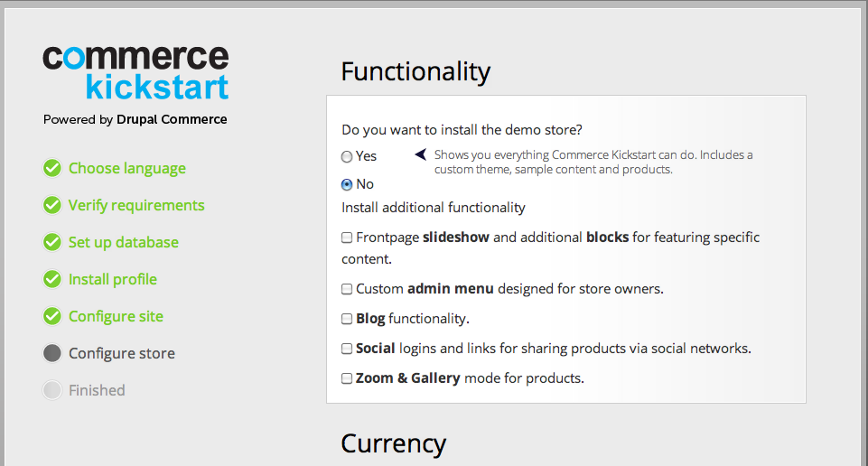Viewport: 868px width, 466px height.
Task: Click the green checkmark beside Choose language
Action: 52,168
